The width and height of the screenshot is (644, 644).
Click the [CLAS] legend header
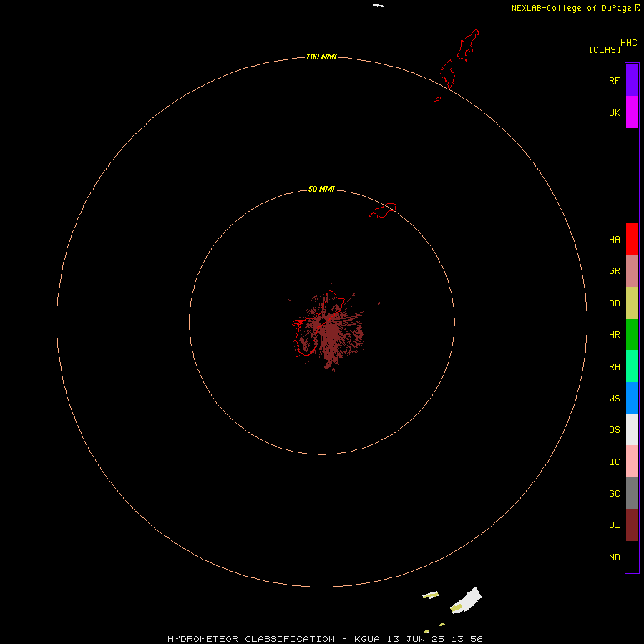click(x=605, y=49)
